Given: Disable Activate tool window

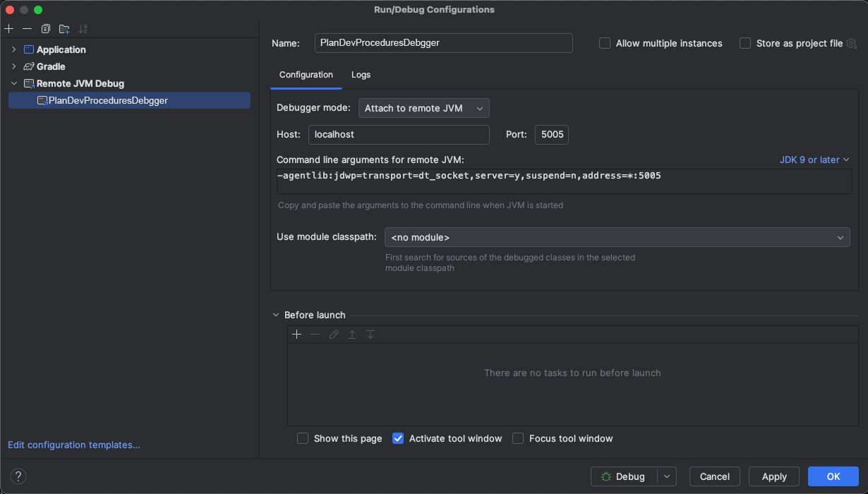Looking at the screenshot, I should coord(398,438).
